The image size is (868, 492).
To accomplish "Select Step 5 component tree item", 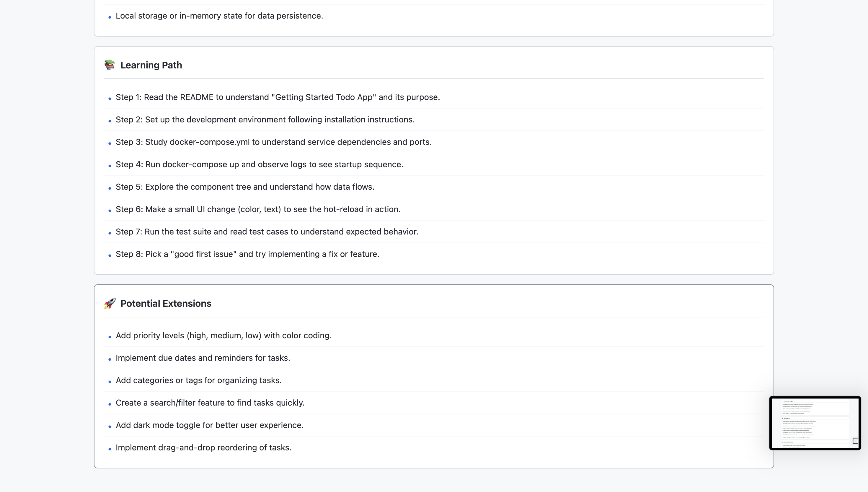I will click(x=245, y=187).
